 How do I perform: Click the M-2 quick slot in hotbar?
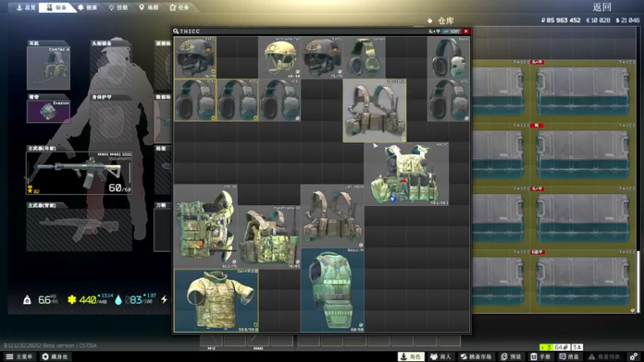(x=211, y=340)
